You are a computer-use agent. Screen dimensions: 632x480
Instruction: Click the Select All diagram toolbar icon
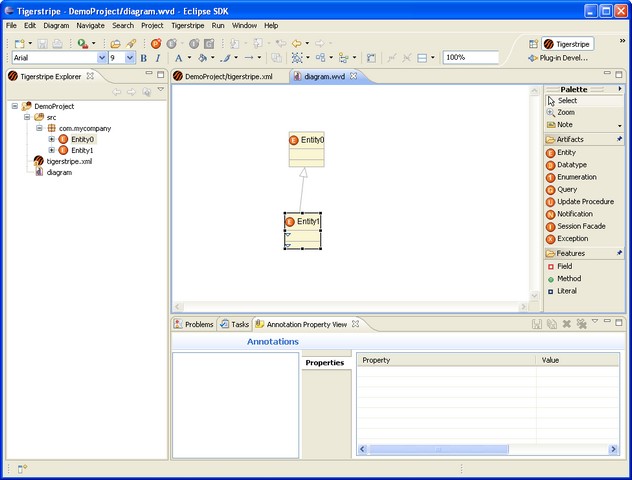(x=297, y=58)
